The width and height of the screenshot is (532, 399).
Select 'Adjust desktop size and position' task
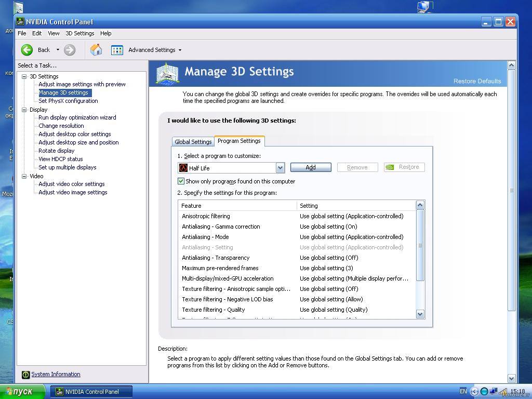pos(79,142)
